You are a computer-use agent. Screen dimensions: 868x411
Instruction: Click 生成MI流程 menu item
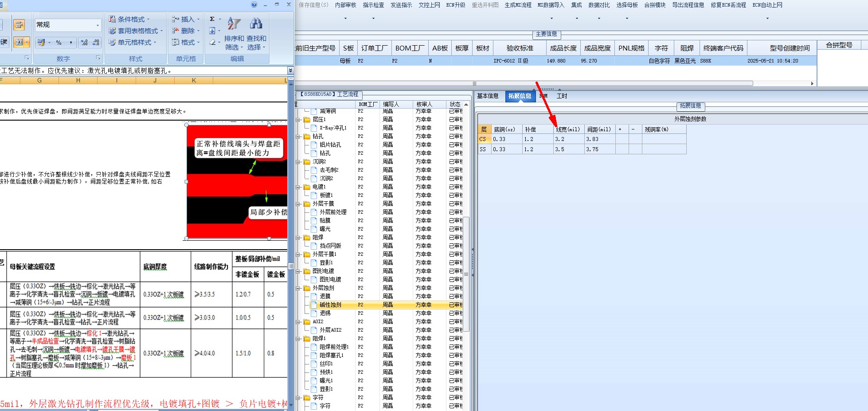pos(518,5)
